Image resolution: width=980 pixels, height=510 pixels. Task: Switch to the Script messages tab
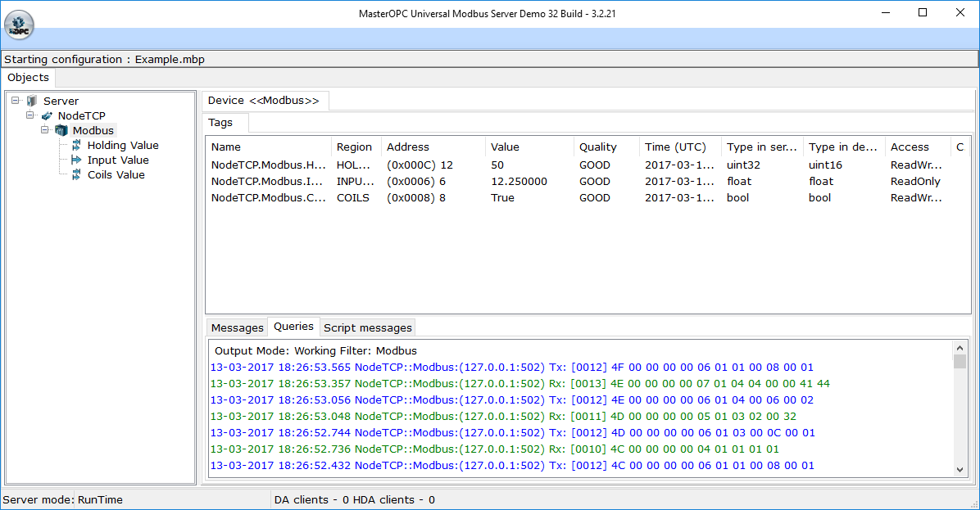click(367, 327)
